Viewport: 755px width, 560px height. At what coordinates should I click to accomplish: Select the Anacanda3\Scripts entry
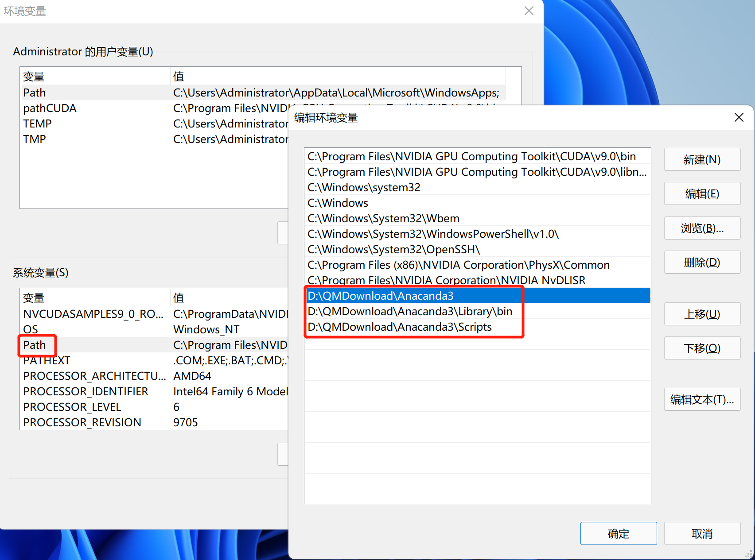477,327
